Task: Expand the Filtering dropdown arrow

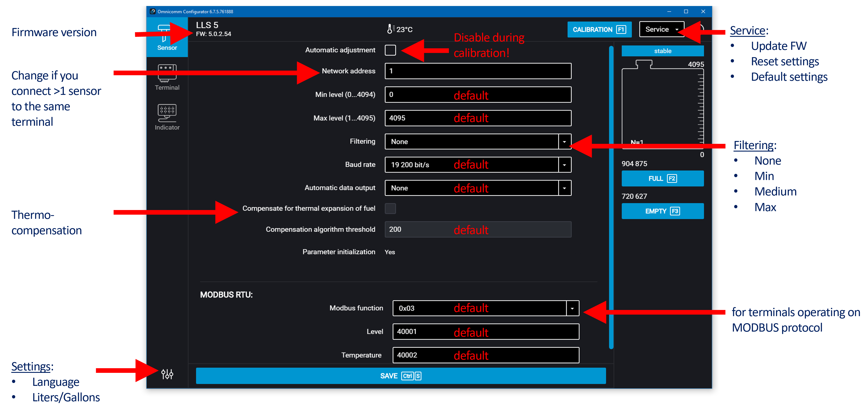Action: pos(564,142)
